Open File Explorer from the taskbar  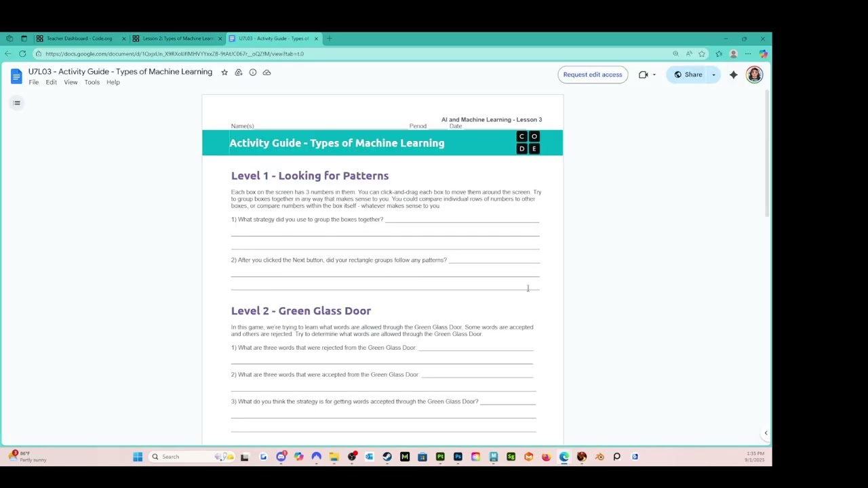(334, 457)
